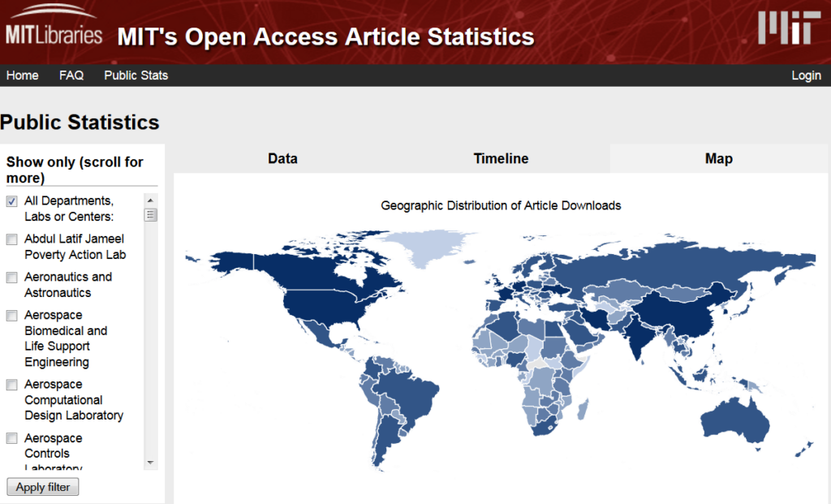Open the Home page
Image resolution: width=831 pixels, height=504 pixels.
coord(22,75)
